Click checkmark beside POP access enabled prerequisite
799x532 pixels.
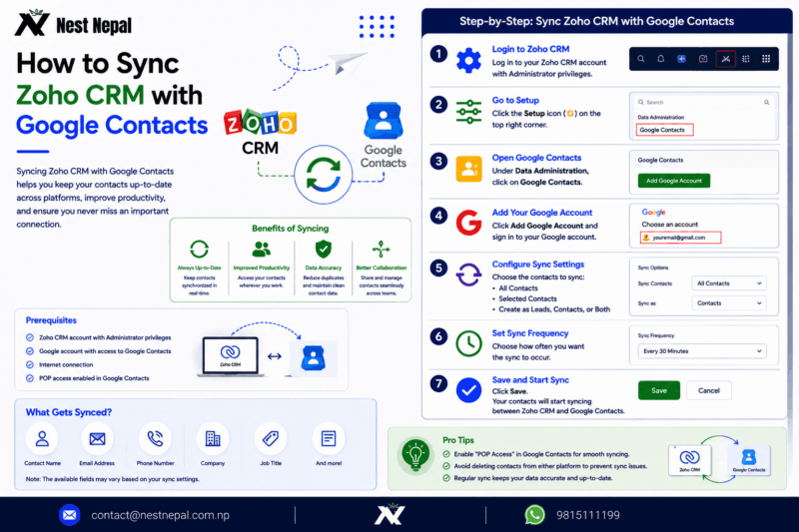[30, 378]
